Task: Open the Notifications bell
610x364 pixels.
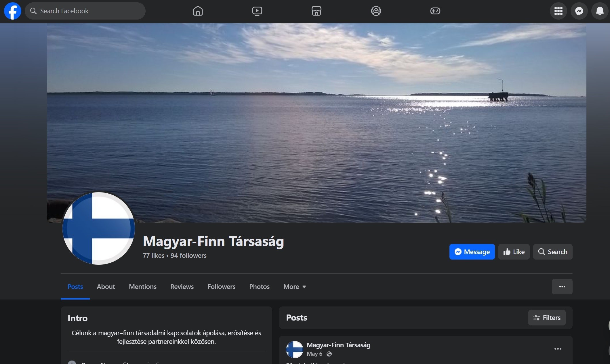Action: (600, 11)
